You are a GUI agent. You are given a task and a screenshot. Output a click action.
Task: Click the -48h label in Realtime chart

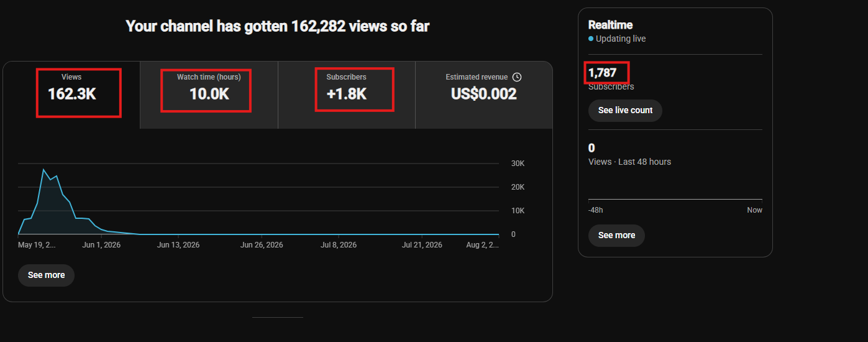(x=595, y=210)
